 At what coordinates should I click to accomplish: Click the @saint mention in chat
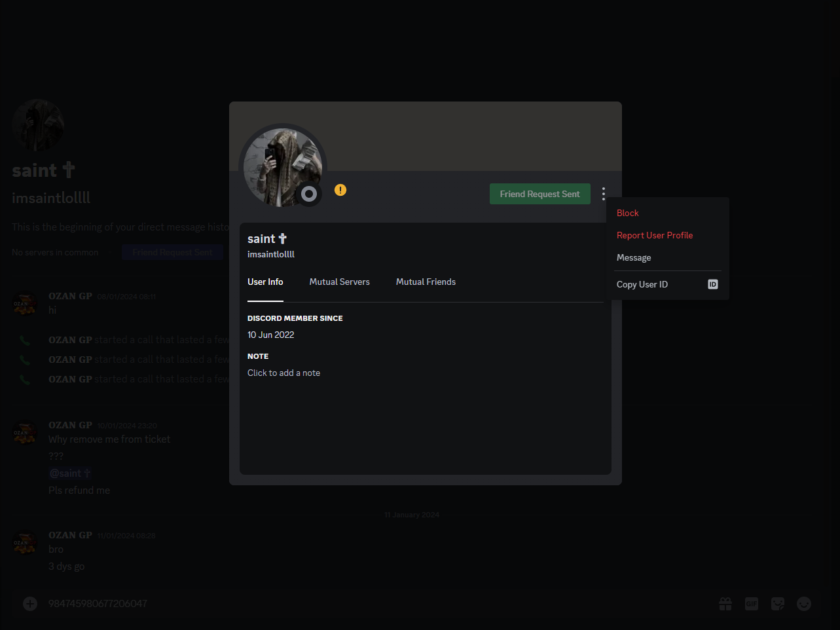pyautogui.click(x=69, y=473)
